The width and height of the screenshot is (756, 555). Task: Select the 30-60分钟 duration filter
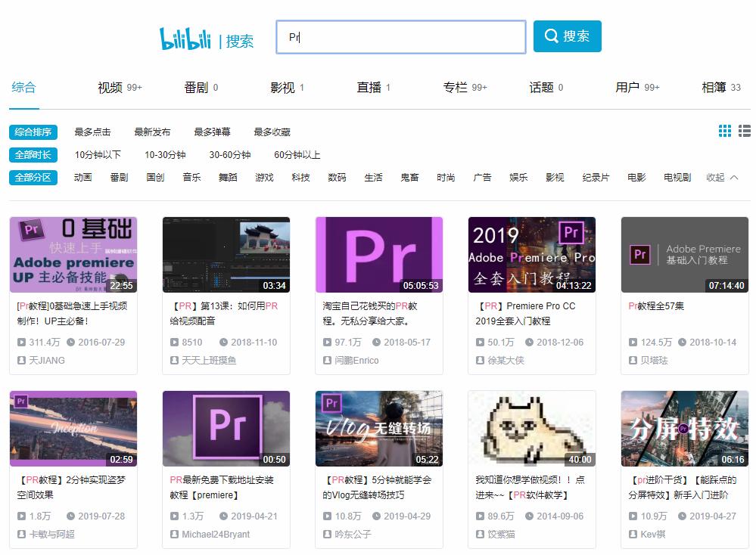pos(230,154)
